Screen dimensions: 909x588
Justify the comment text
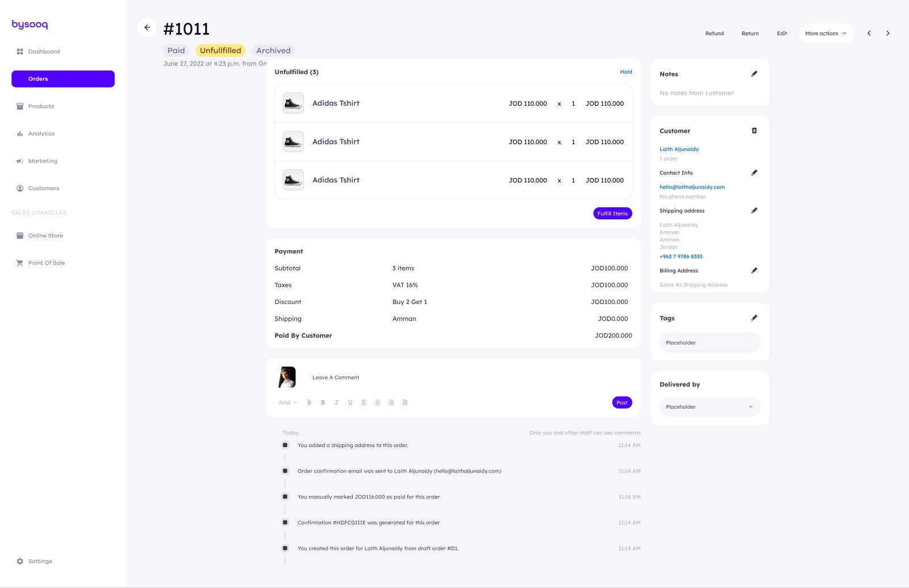click(x=405, y=402)
